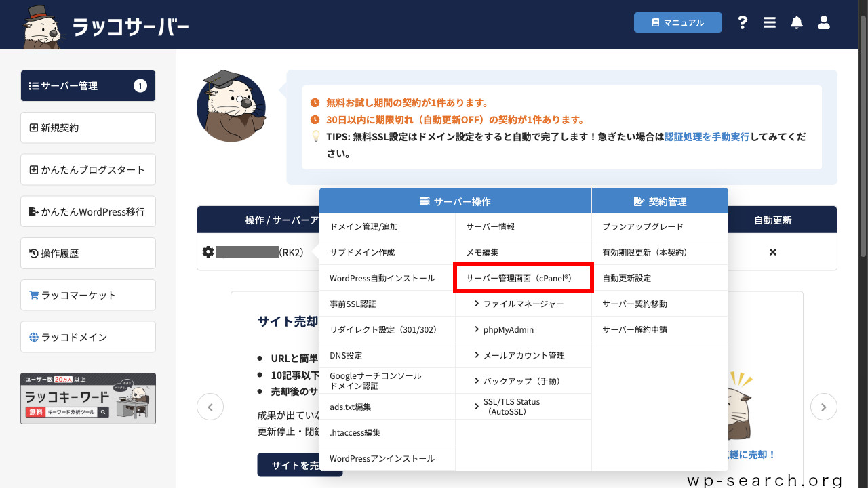Select ドメイン管理/追加 menu entry

click(387, 226)
